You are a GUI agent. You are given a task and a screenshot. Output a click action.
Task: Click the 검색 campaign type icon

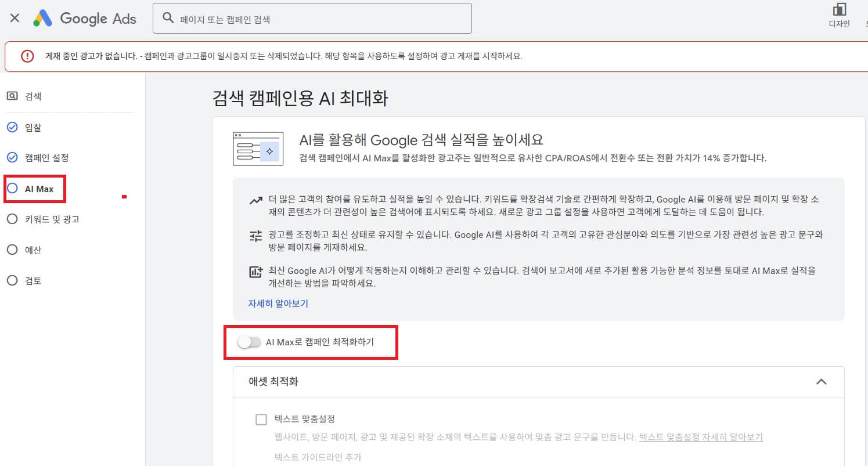12,96
